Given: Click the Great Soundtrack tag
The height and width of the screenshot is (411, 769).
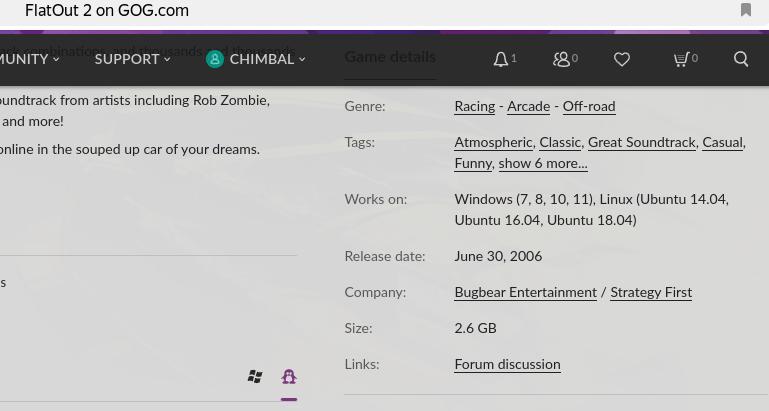Looking at the screenshot, I should (641, 143).
